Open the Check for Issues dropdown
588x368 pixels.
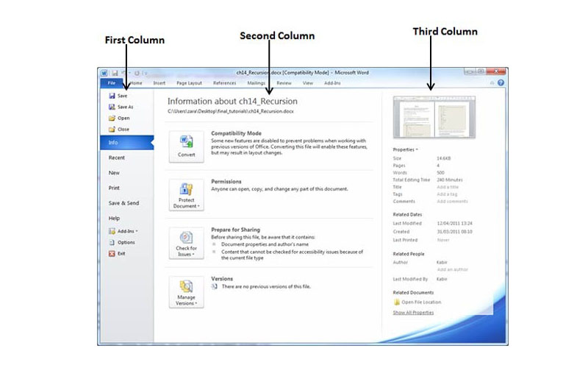pos(187,243)
